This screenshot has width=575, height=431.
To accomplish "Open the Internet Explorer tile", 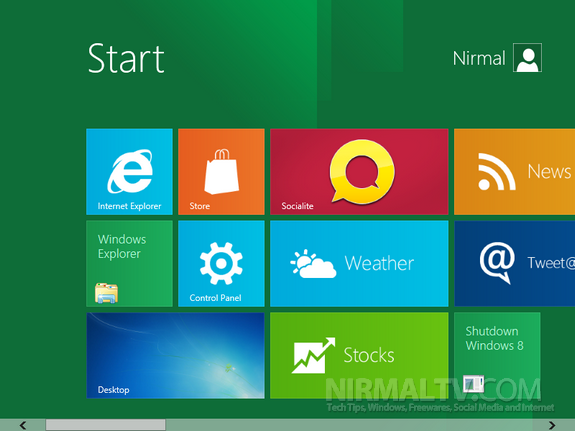I will point(129,172).
